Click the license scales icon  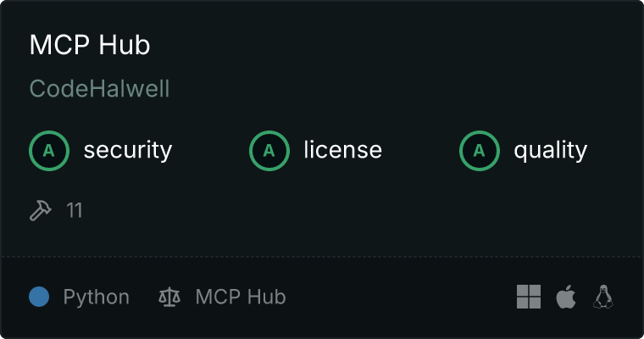[169, 297]
